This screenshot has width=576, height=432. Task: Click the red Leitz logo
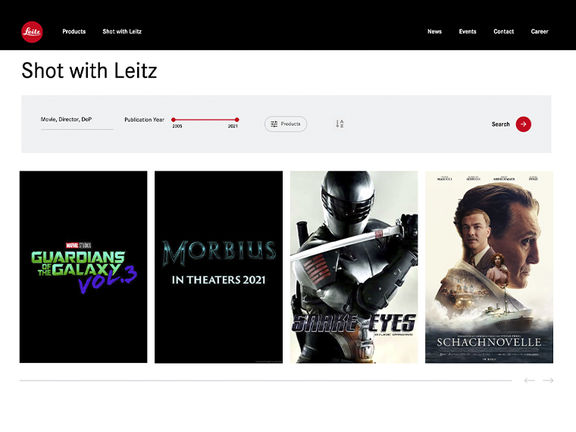32,32
